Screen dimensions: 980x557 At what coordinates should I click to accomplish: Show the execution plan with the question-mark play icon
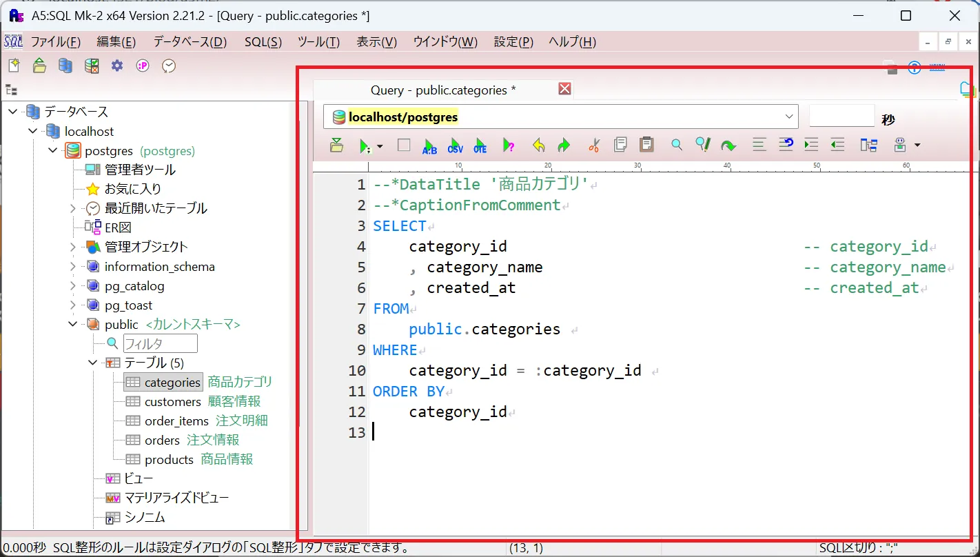coord(509,145)
